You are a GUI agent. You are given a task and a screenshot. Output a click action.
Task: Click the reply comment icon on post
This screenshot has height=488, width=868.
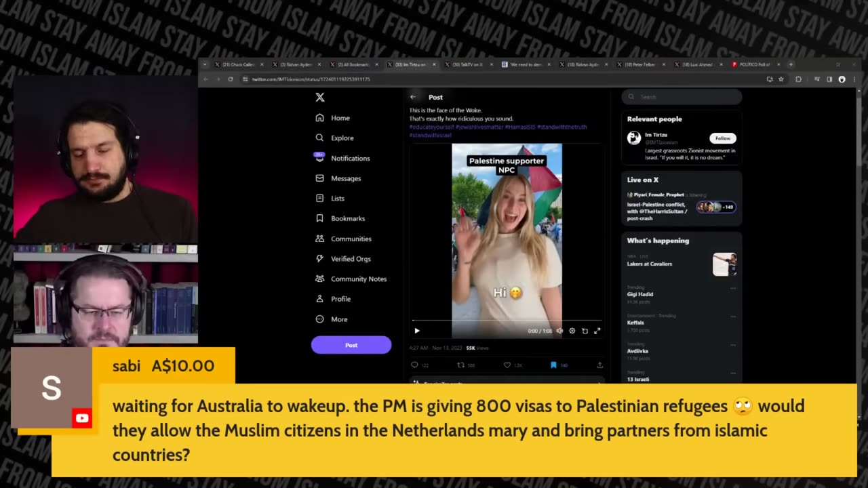(x=415, y=365)
